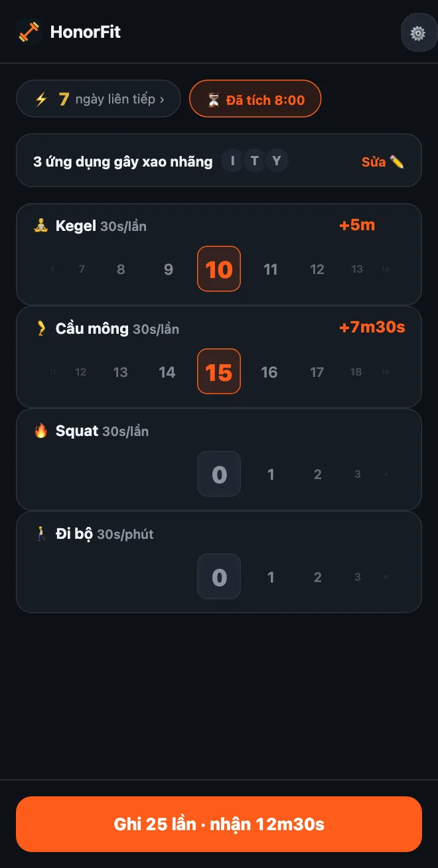Viewport: 438px width, 868px height.
Task: Click the Kegel meditation emoji icon
Action: (41, 226)
